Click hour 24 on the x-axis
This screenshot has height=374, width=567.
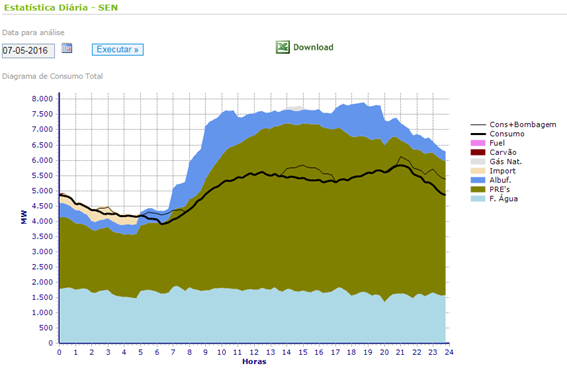449,352
